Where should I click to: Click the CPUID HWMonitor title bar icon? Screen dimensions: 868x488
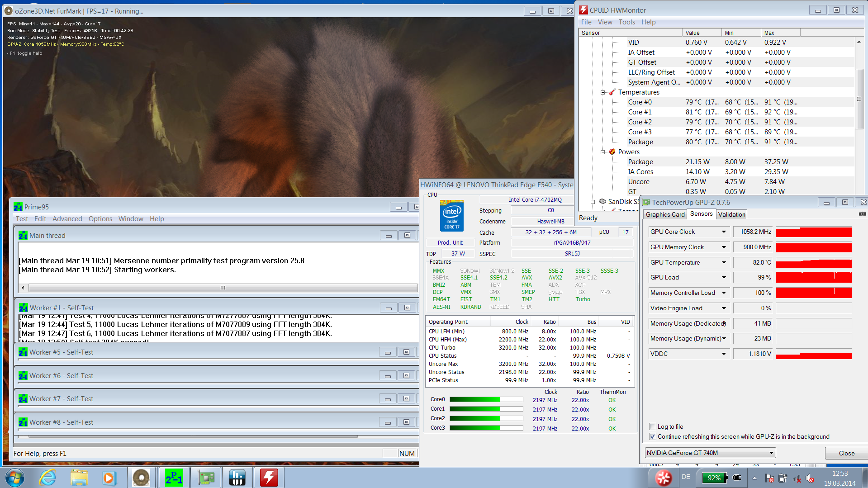(x=583, y=10)
